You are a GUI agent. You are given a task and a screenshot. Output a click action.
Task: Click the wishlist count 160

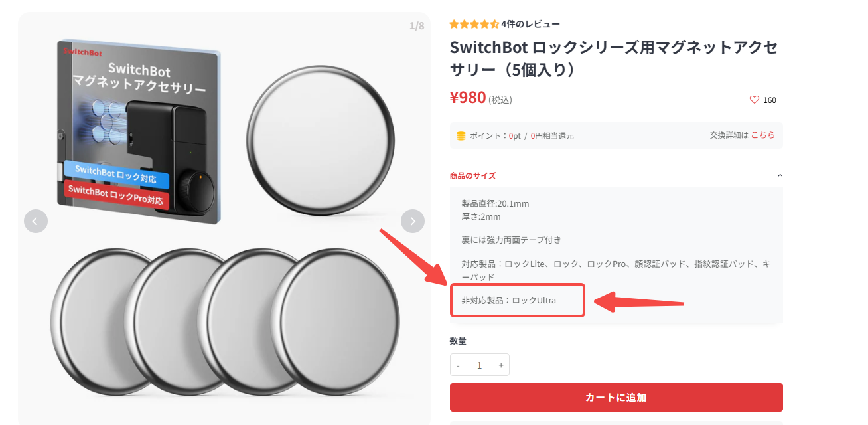pyautogui.click(x=770, y=100)
